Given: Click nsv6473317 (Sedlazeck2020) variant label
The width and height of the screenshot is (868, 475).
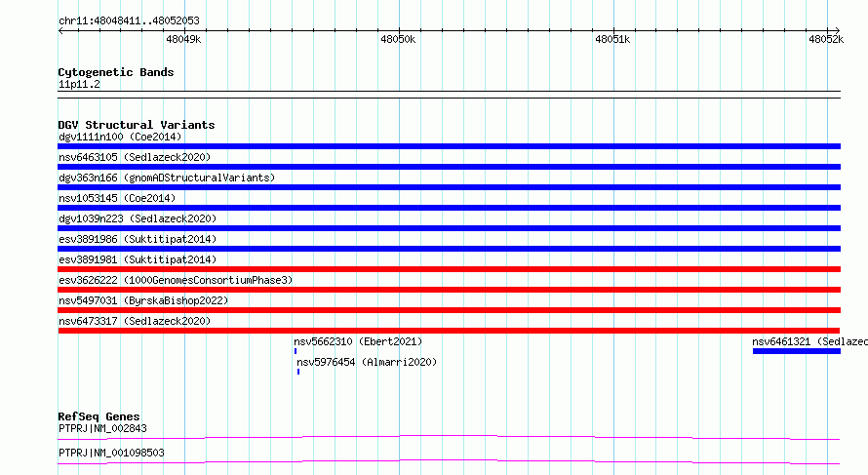Looking at the screenshot, I should [x=135, y=321].
